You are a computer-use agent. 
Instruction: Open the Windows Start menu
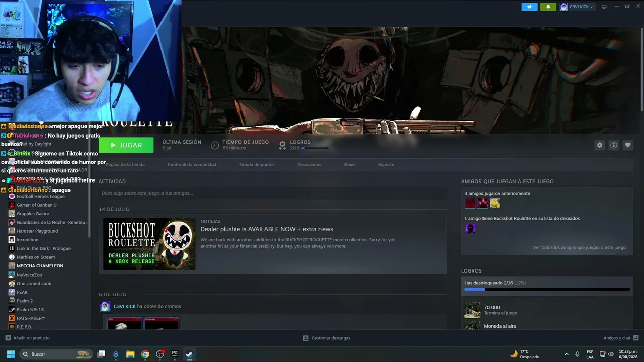[x=11, y=354]
